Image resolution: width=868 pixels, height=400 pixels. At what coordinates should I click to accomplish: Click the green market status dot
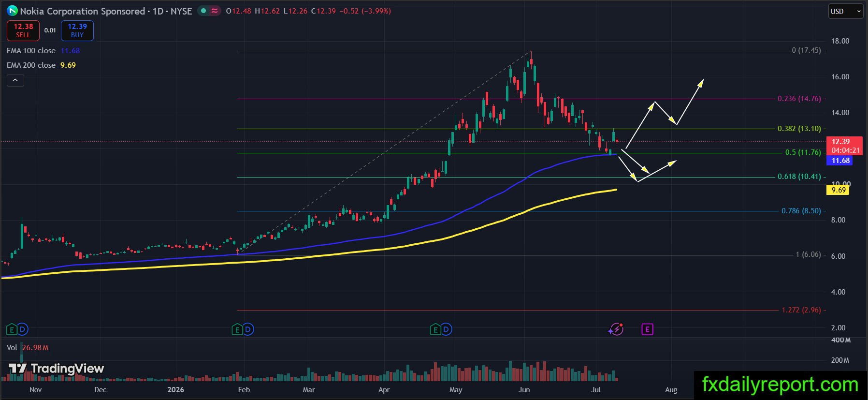point(203,11)
